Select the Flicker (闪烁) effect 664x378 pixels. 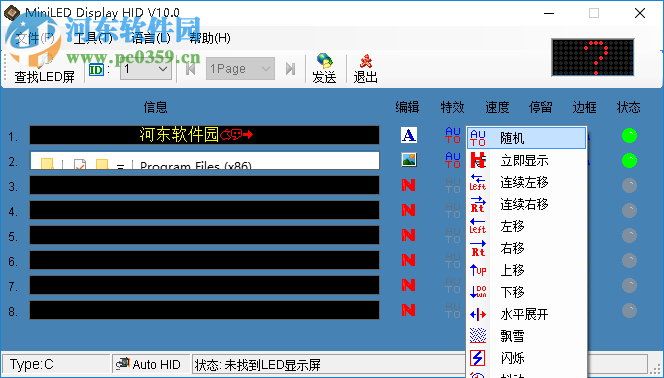coord(526,359)
